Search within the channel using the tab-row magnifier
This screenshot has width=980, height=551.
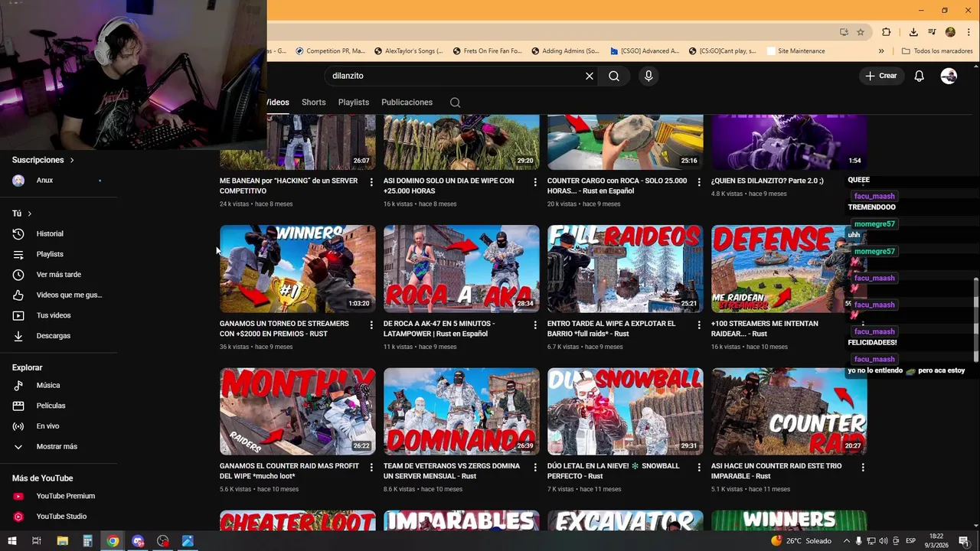(x=455, y=103)
